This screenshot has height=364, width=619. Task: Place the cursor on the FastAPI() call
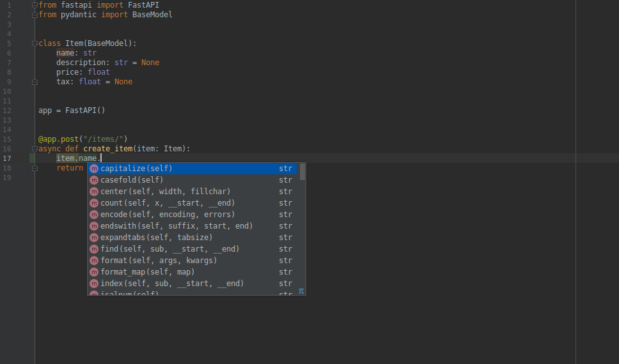click(84, 110)
